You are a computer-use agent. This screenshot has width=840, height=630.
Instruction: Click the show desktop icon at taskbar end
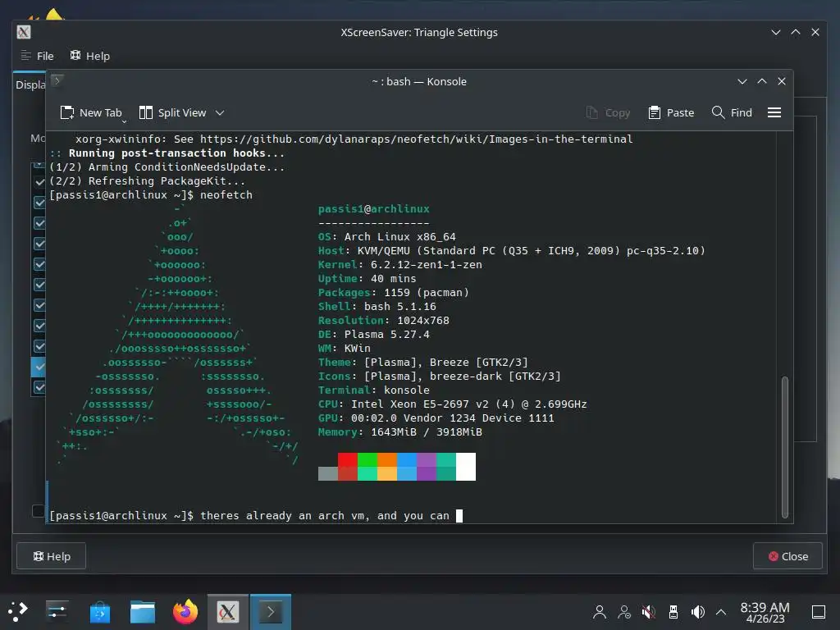818,612
